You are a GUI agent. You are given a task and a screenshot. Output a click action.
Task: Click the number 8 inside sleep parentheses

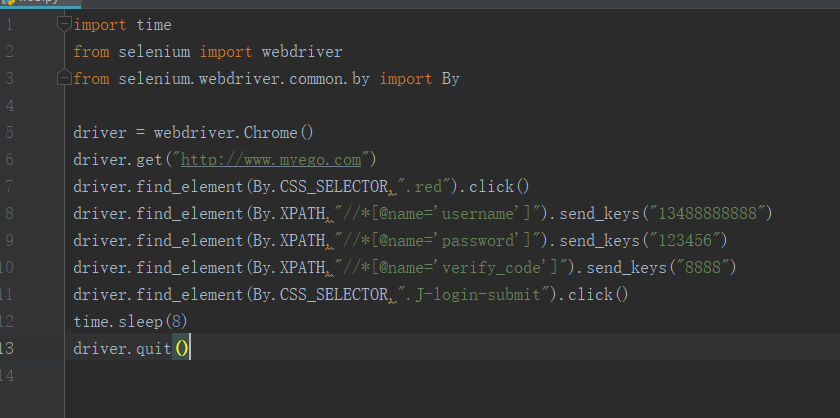176,321
